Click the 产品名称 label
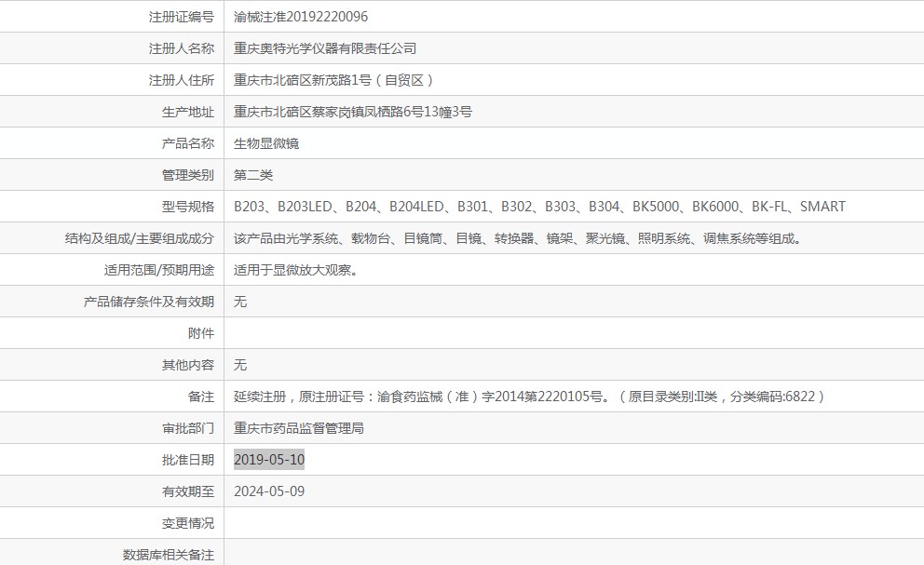 coord(188,143)
